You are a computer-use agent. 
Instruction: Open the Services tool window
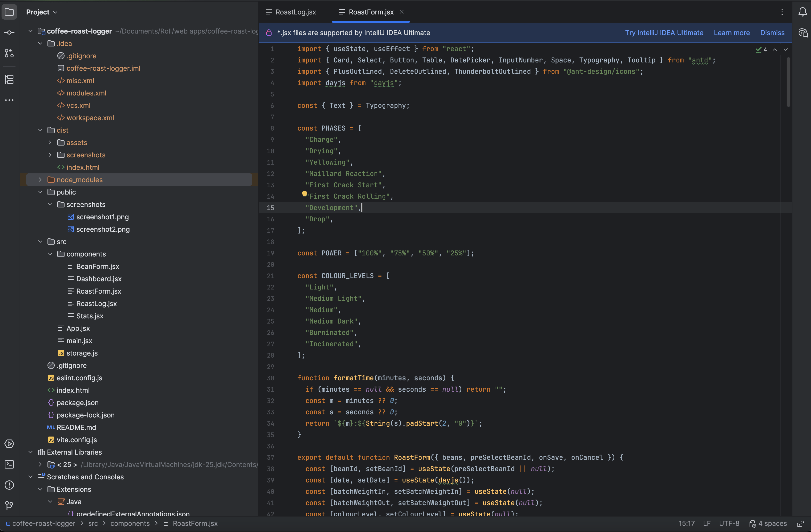(9, 444)
